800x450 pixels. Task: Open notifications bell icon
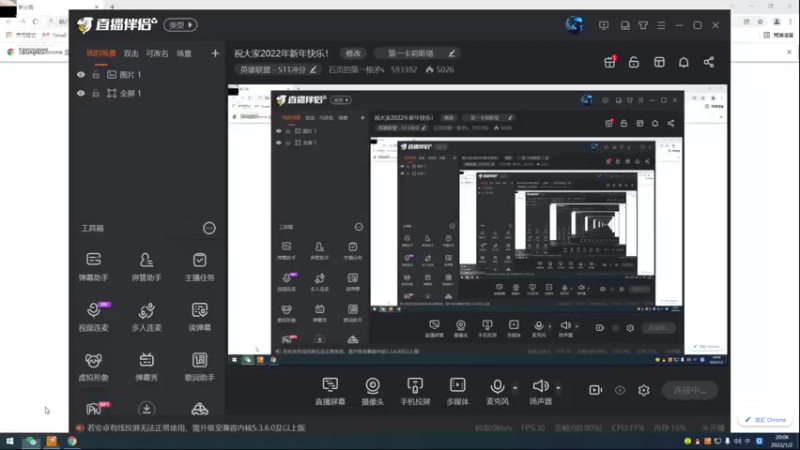point(684,62)
